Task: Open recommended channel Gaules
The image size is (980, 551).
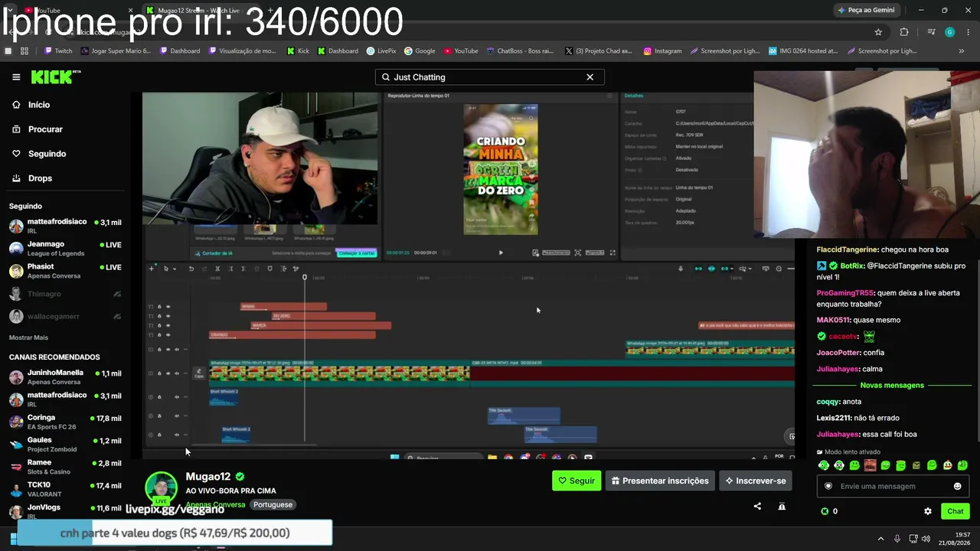Action: tap(65, 444)
